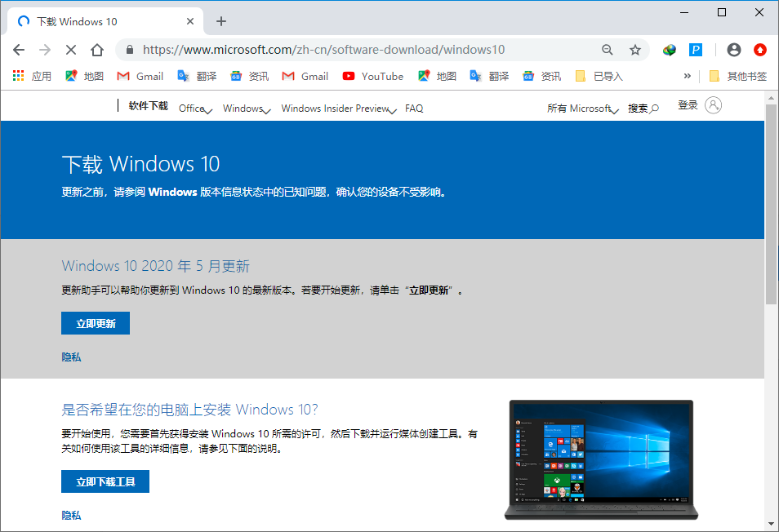
Task: Open the Apps grid bookmark
Action: (32, 76)
